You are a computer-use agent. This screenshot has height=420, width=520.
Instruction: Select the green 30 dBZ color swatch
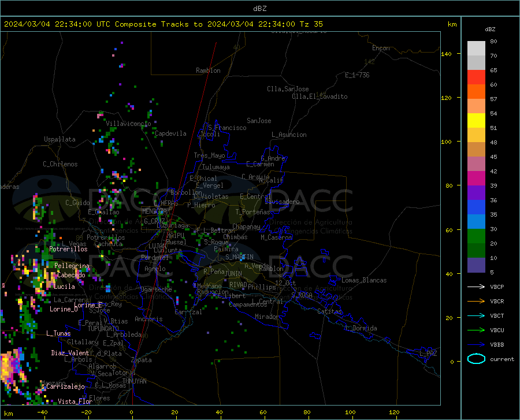[x=476, y=236]
